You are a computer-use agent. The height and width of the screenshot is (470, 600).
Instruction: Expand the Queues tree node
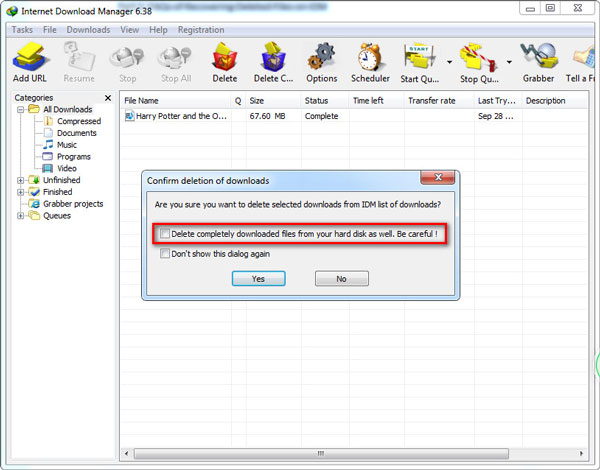(x=21, y=216)
